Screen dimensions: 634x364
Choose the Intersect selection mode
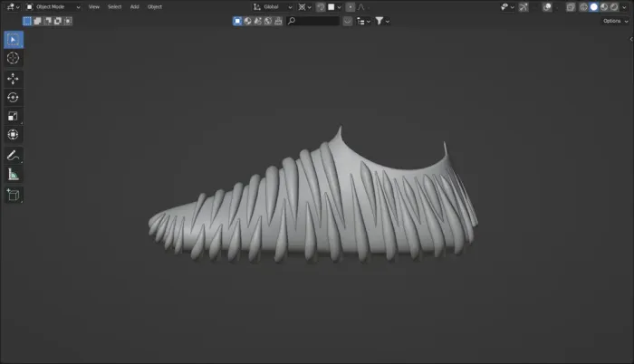pyautogui.click(x=68, y=21)
